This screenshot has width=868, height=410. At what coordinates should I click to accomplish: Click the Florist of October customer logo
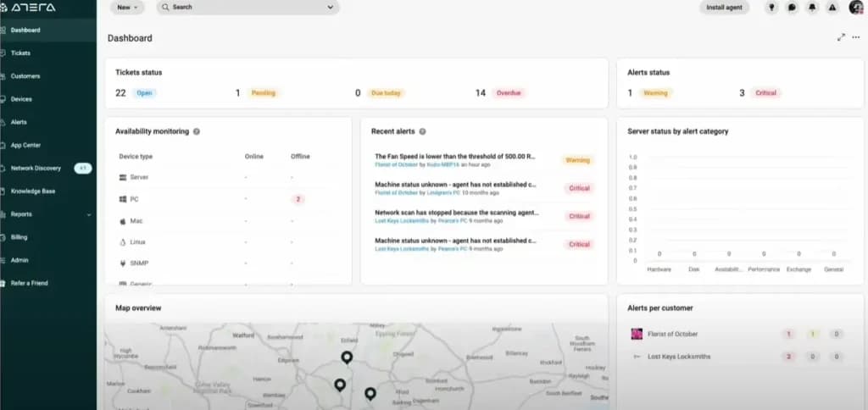tap(637, 334)
